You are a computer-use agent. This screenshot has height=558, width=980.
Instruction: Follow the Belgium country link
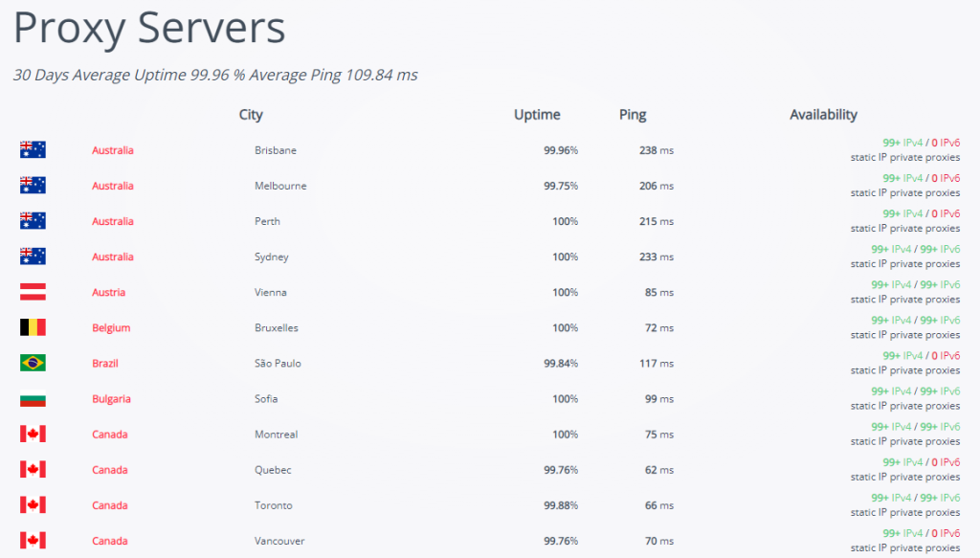[111, 327]
